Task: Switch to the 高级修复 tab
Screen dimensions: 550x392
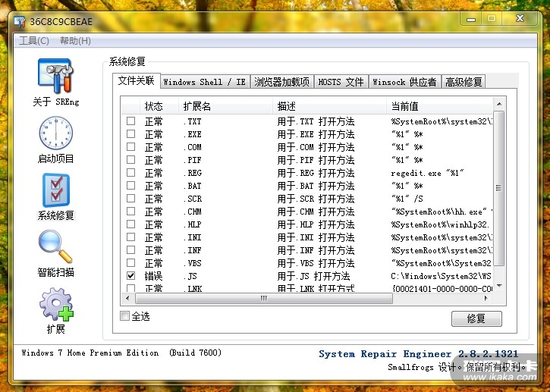Action: [464, 82]
